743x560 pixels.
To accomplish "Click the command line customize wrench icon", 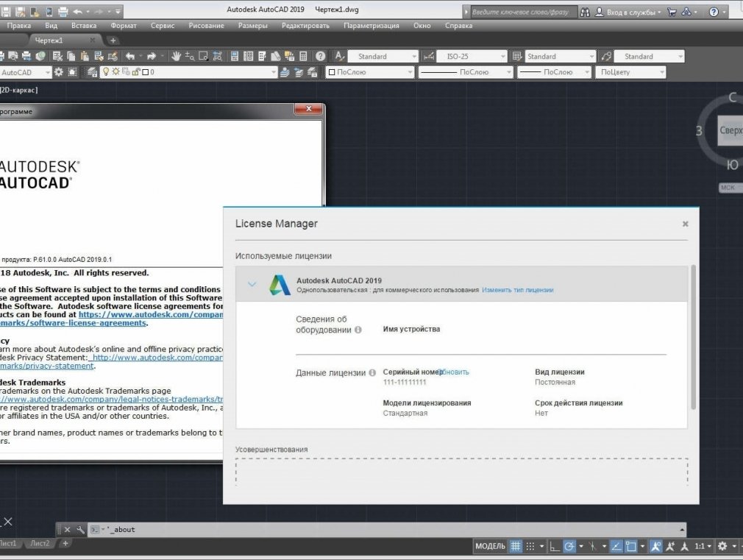I will tap(80, 530).
